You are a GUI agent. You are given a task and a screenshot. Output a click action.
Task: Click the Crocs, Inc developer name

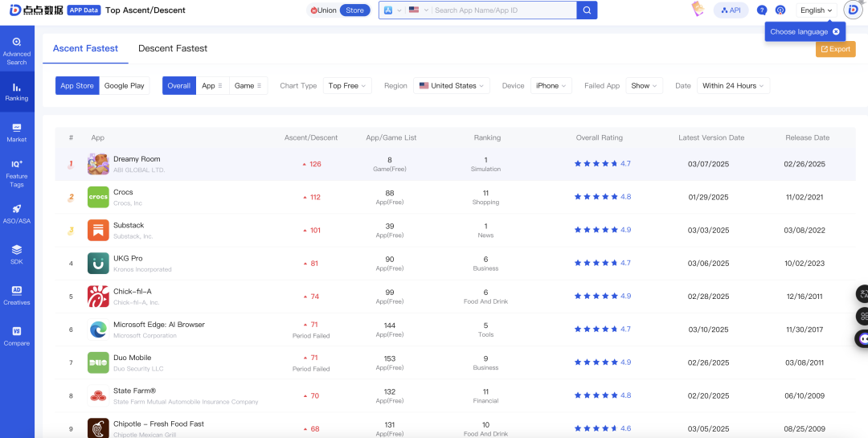128,203
